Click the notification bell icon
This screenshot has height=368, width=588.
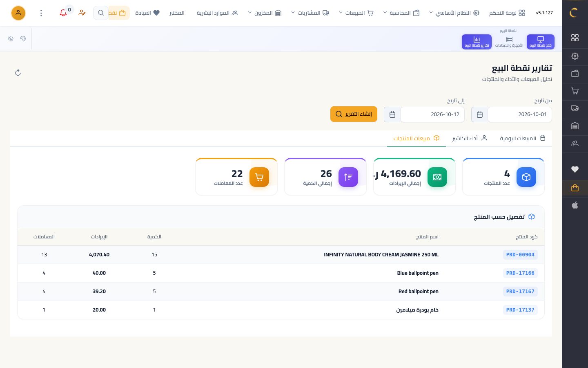pyautogui.click(x=63, y=13)
